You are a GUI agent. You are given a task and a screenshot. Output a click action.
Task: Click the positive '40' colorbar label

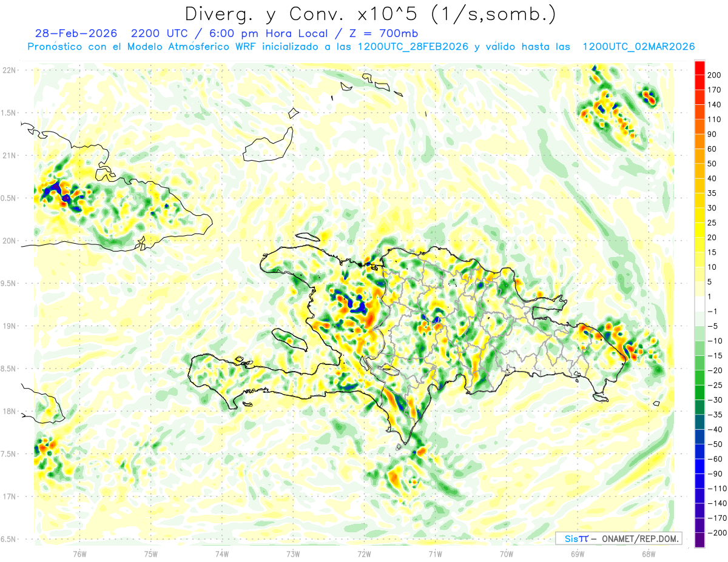713,178
